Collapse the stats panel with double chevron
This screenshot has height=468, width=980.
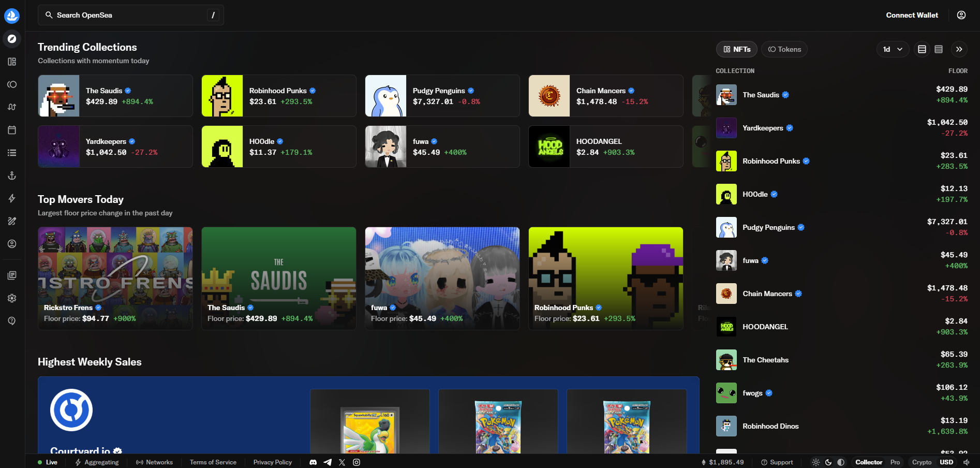click(959, 49)
